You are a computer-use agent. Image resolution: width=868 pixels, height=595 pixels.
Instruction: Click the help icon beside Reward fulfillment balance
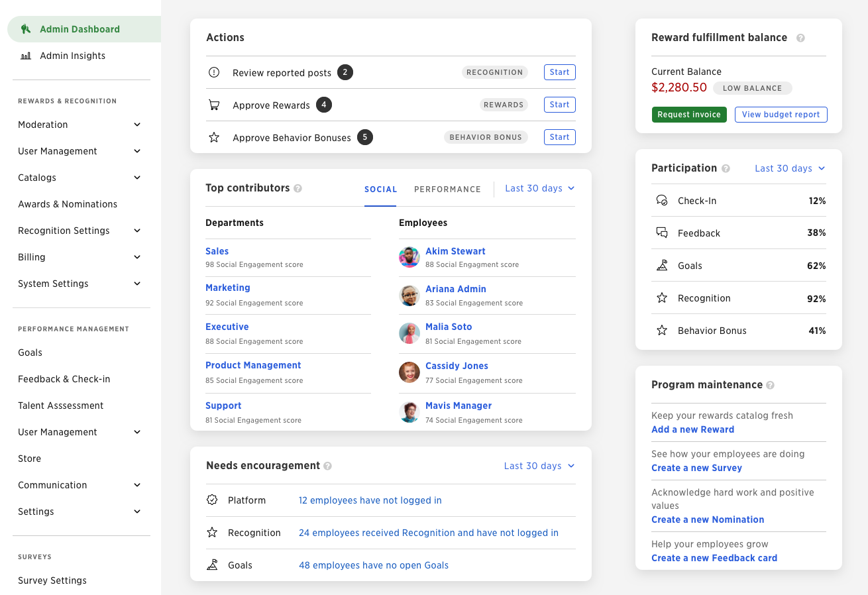800,38
